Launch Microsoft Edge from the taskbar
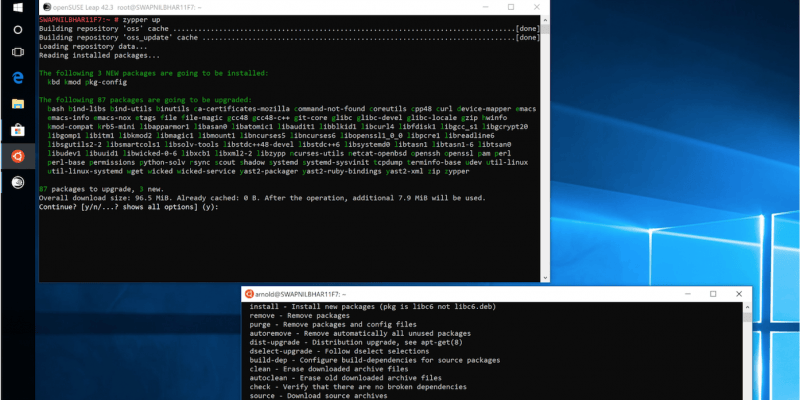Image resolution: width=800 pixels, height=400 pixels. click(x=17, y=78)
